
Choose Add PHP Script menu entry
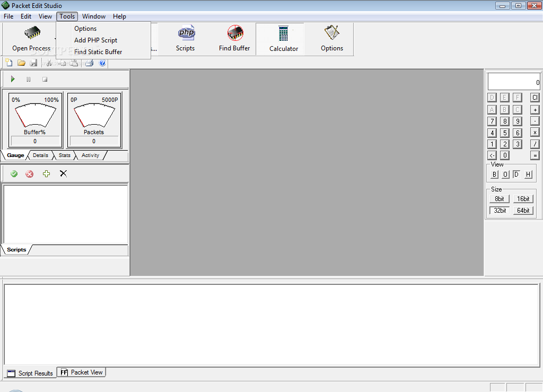point(103,40)
